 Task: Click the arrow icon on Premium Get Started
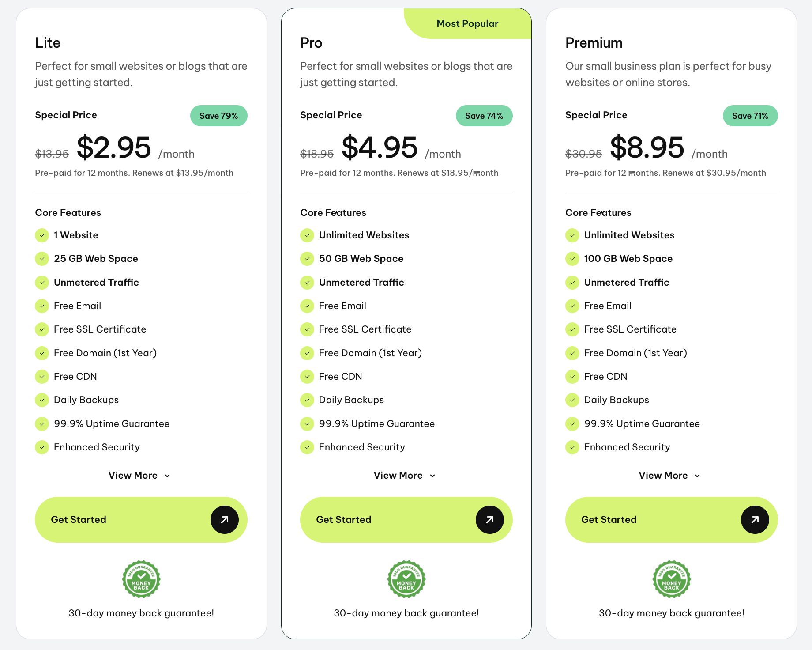(x=755, y=520)
